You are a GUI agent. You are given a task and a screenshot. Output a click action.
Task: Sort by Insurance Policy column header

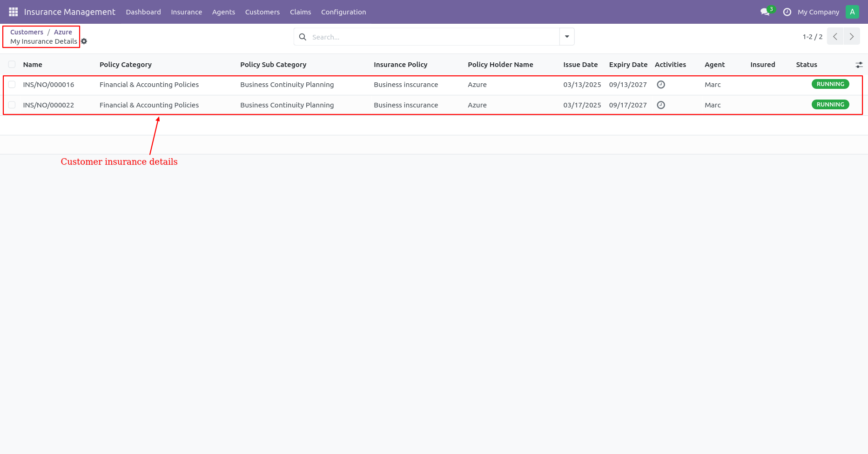(400, 65)
